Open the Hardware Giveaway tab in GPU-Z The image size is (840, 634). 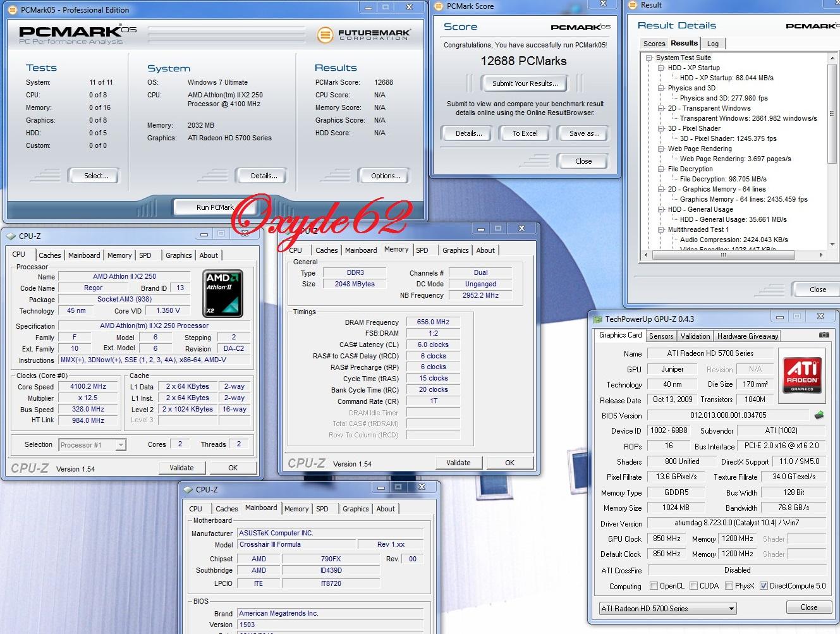click(748, 336)
